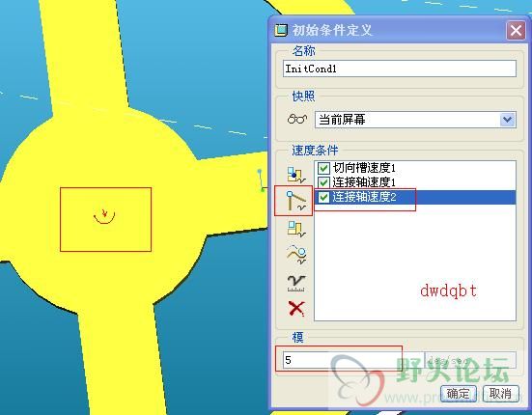Select the 连接轴速度2 list row
The width and height of the screenshot is (532, 415).
[x=415, y=197]
